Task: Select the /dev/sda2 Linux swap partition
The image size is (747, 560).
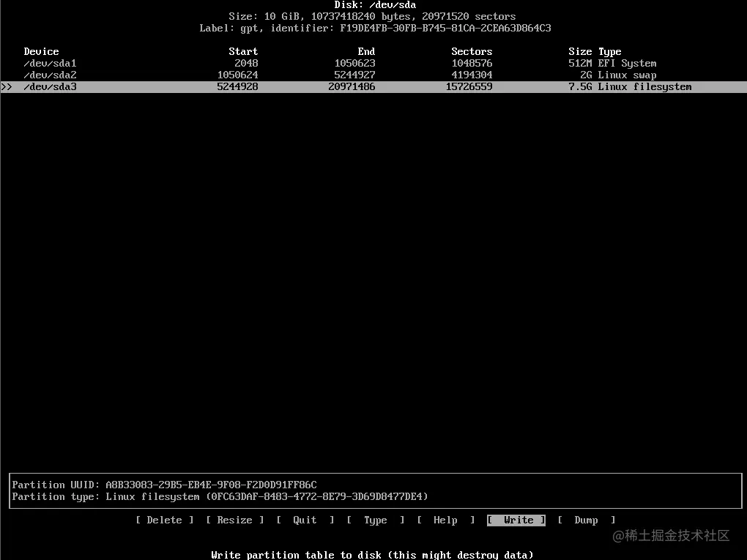Action: pyautogui.click(x=50, y=75)
